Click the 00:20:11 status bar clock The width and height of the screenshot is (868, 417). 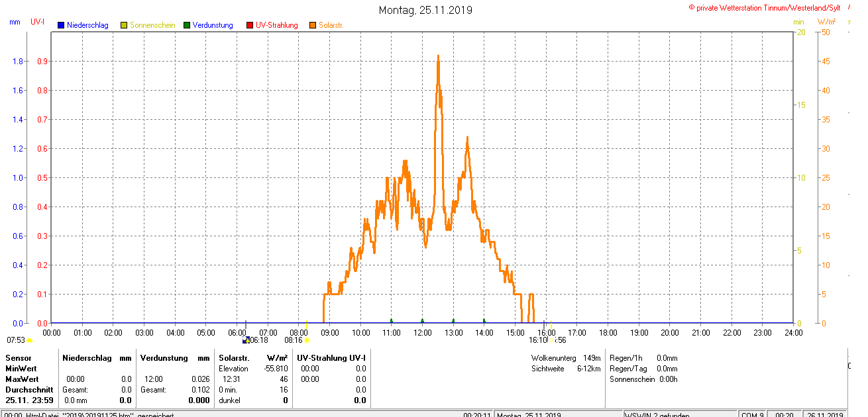(476, 414)
